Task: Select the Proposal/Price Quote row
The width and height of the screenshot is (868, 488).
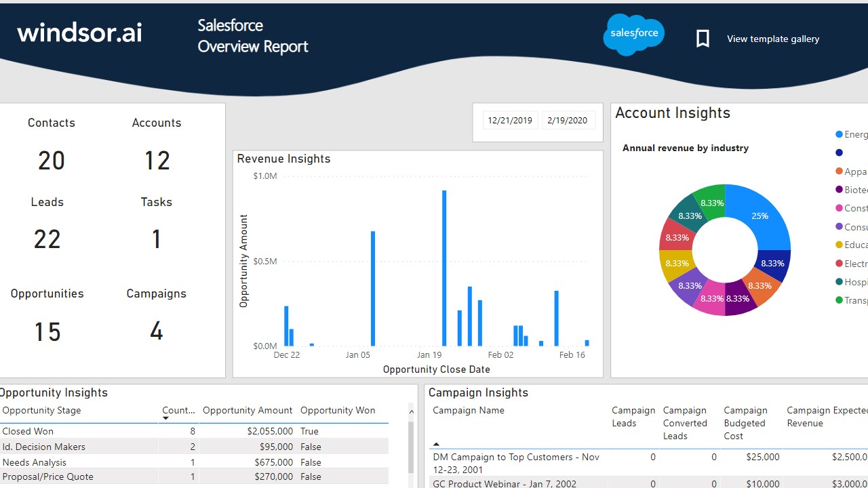Action: (x=194, y=476)
